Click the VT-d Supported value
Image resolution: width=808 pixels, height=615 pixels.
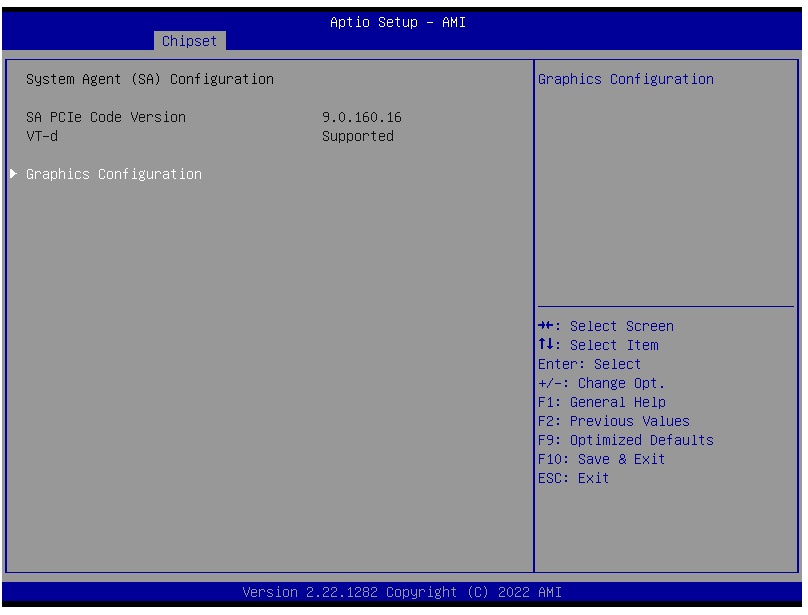point(357,136)
